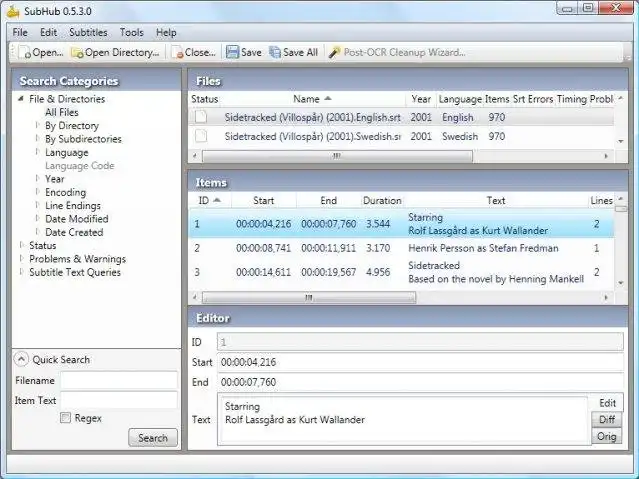This screenshot has height=479, width=639.
Task: Expand the Year tree node
Action: point(37,178)
